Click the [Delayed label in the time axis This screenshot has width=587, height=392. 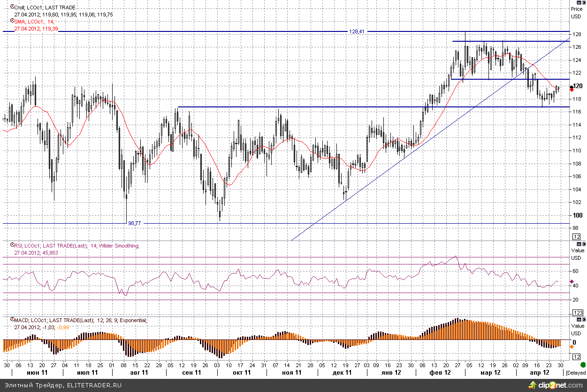pyautogui.click(x=576, y=373)
